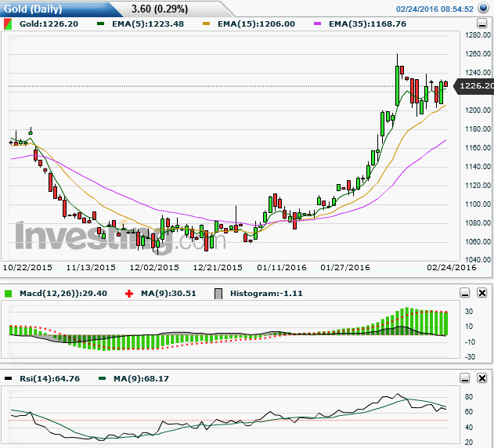Click the 02/24/2016 date axis label

coord(452,268)
